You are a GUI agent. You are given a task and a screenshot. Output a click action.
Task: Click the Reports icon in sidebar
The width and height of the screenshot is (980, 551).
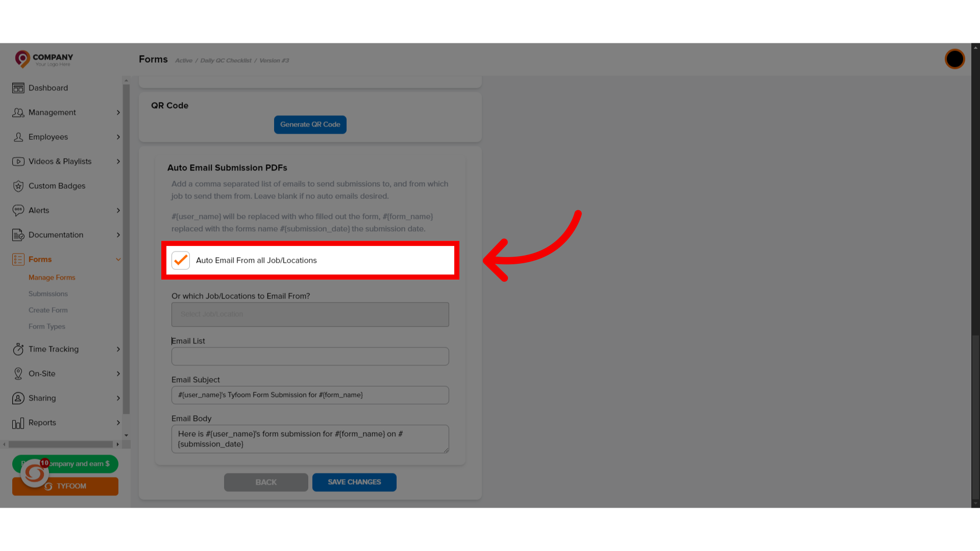18,422
